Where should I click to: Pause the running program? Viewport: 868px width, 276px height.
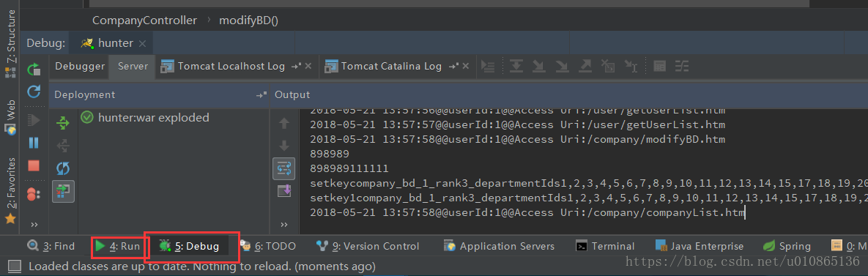(34, 143)
